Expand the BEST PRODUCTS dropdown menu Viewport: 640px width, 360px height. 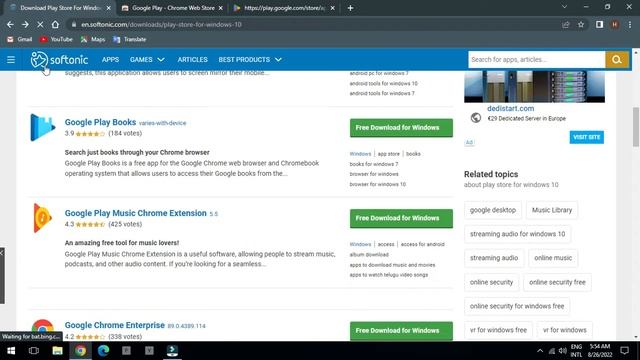tap(250, 60)
